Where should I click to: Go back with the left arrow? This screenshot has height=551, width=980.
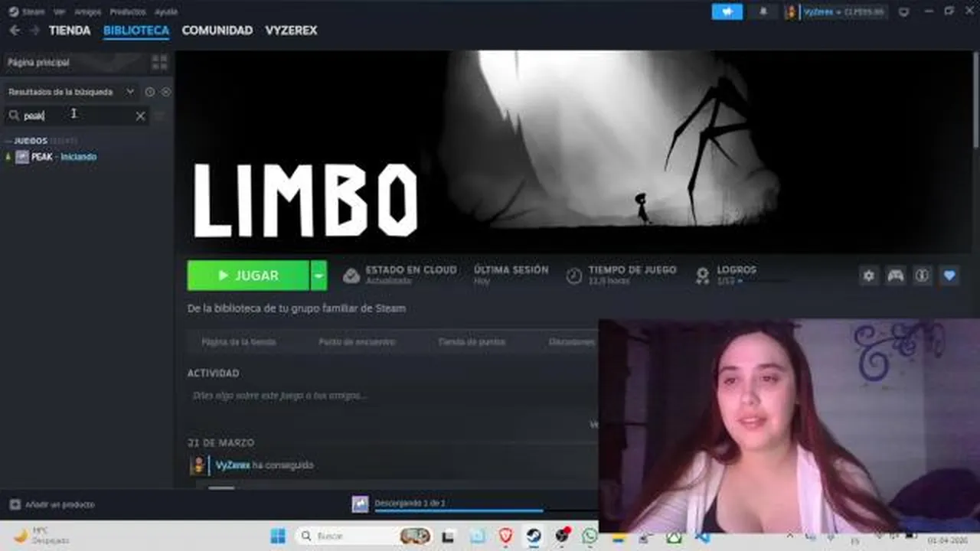(x=15, y=31)
